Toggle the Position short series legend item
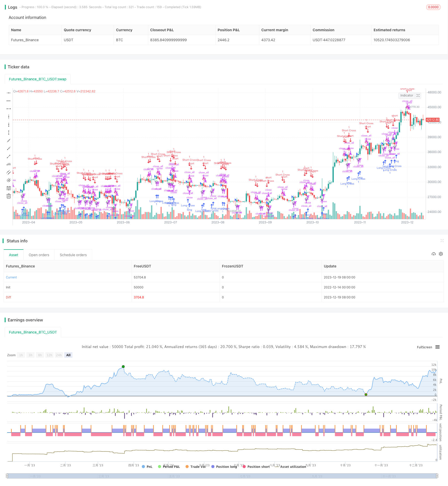Screen dimensions: 448x486 pyautogui.click(x=256, y=467)
